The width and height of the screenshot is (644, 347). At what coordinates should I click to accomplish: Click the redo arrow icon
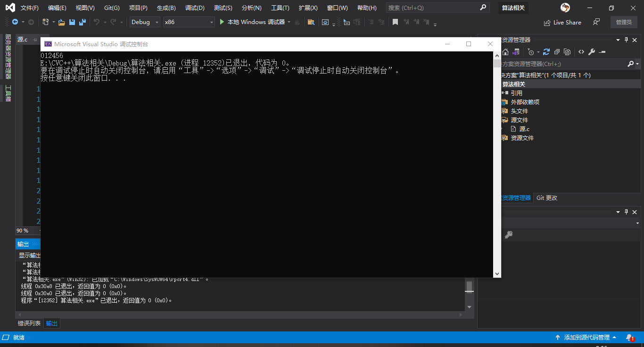pyautogui.click(x=113, y=22)
